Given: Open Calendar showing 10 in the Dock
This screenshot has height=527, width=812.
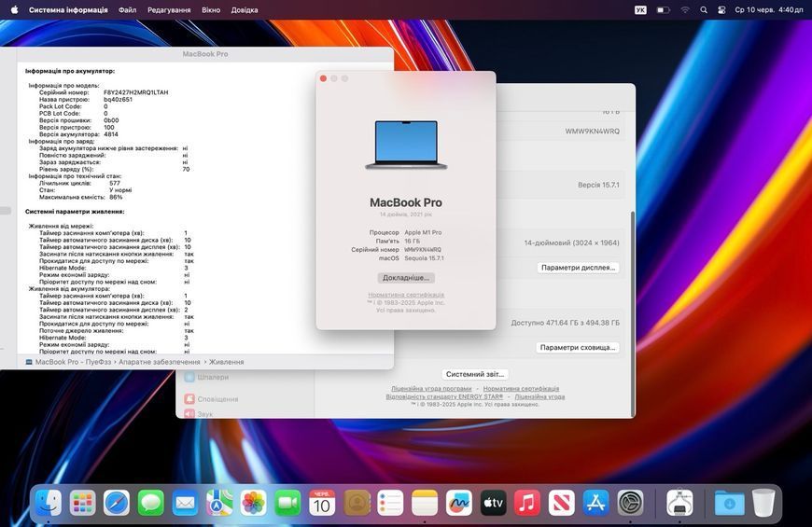Looking at the screenshot, I should pyautogui.click(x=322, y=503).
